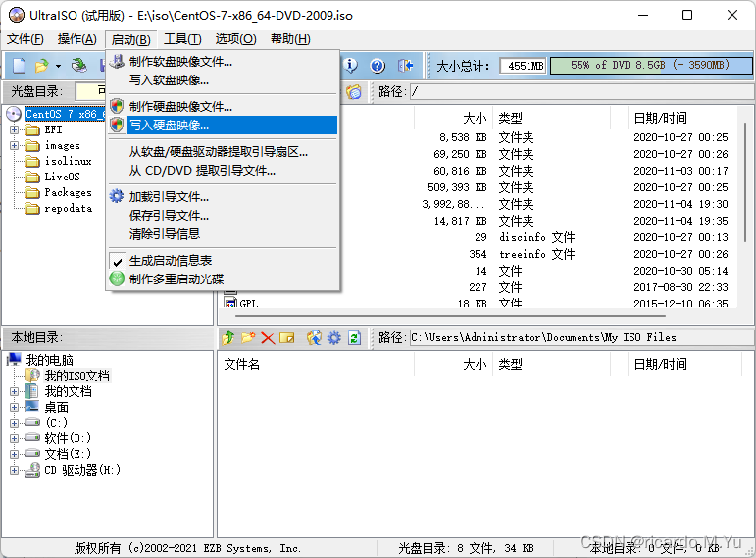
Task: Select 从 CD/DVD 提取引导文件...
Action: click(223, 171)
